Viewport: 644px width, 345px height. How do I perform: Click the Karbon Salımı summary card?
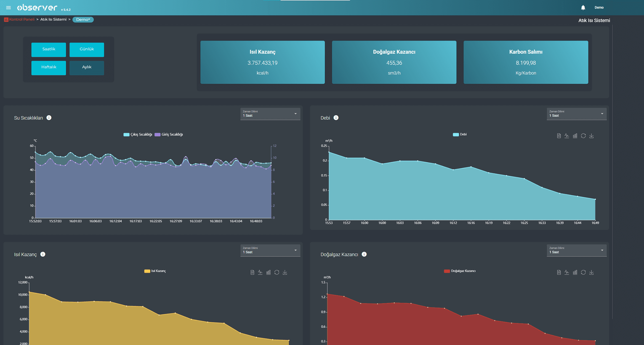526,62
